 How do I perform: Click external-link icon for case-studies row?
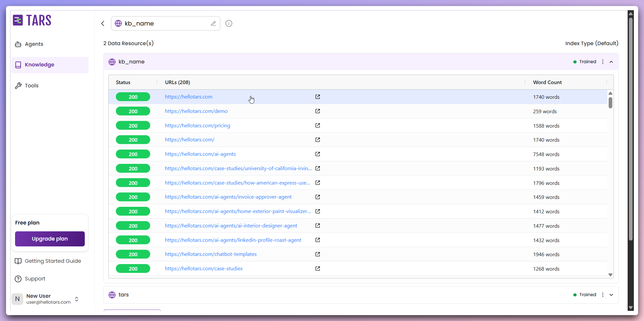[x=317, y=269]
